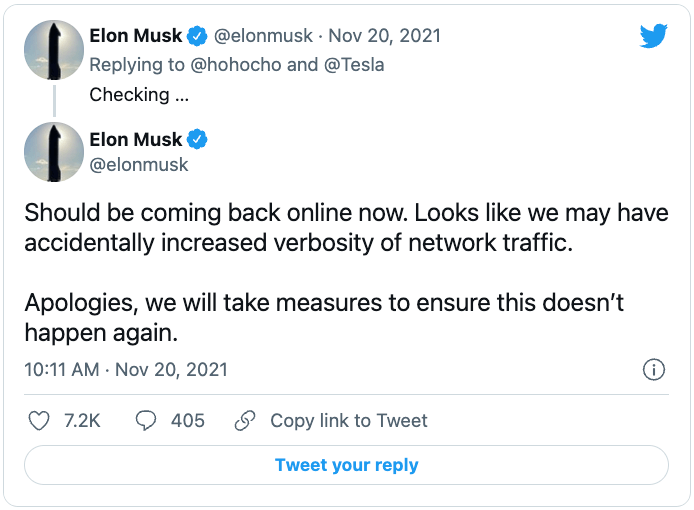Click verified badge next to top Elon Musk

click(x=197, y=35)
